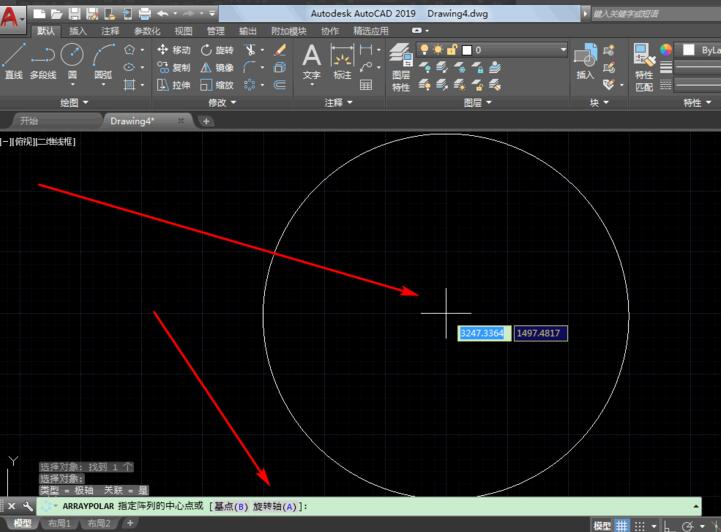The height and width of the screenshot is (532, 721).
Task: Click the Table icon in annotation panel
Action: click(x=366, y=85)
